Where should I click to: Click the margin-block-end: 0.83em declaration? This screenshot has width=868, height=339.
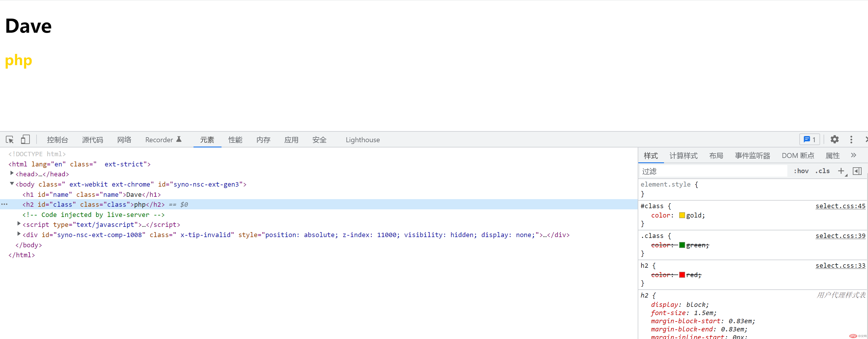699,329
